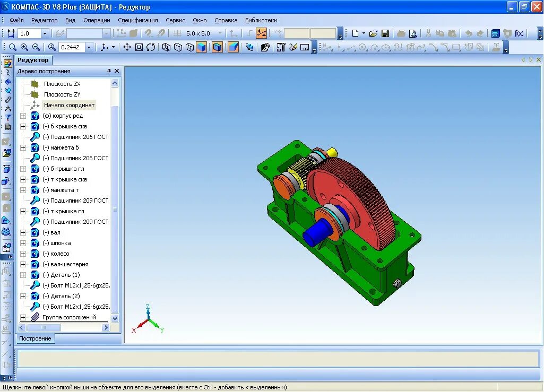Expand the (-) вал node
544x392 pixels.
[x=23, y=232]
